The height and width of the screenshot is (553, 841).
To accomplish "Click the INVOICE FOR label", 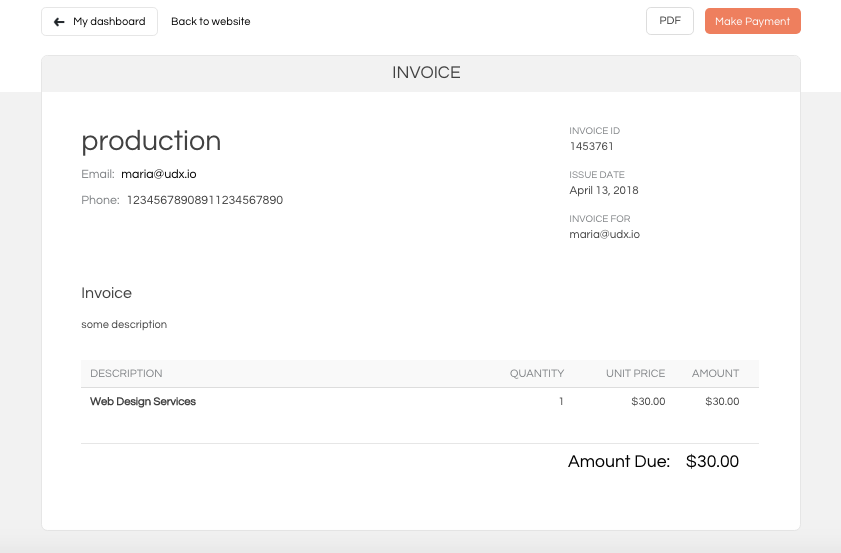I will (x=600, y=218).
